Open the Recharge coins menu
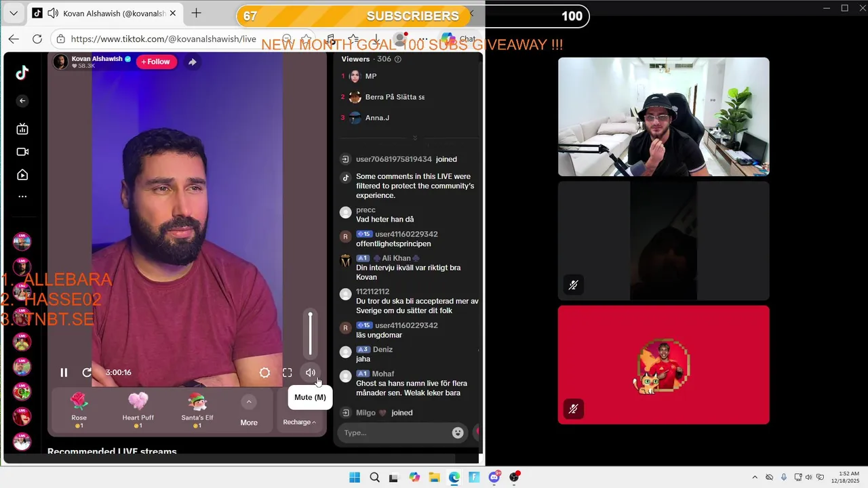 coord(300,422)
